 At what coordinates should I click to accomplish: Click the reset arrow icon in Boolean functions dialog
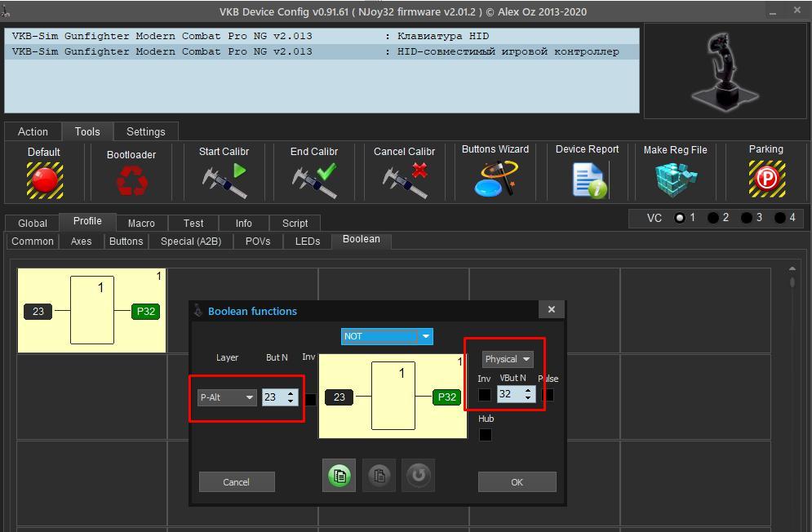click(419, 476)
